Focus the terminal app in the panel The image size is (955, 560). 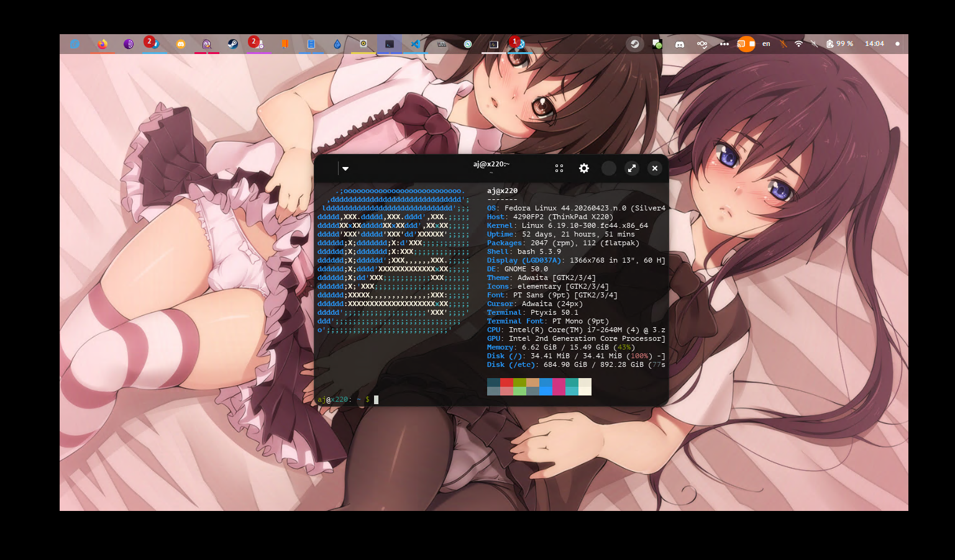pyautogui.click(x=390, y=44)
